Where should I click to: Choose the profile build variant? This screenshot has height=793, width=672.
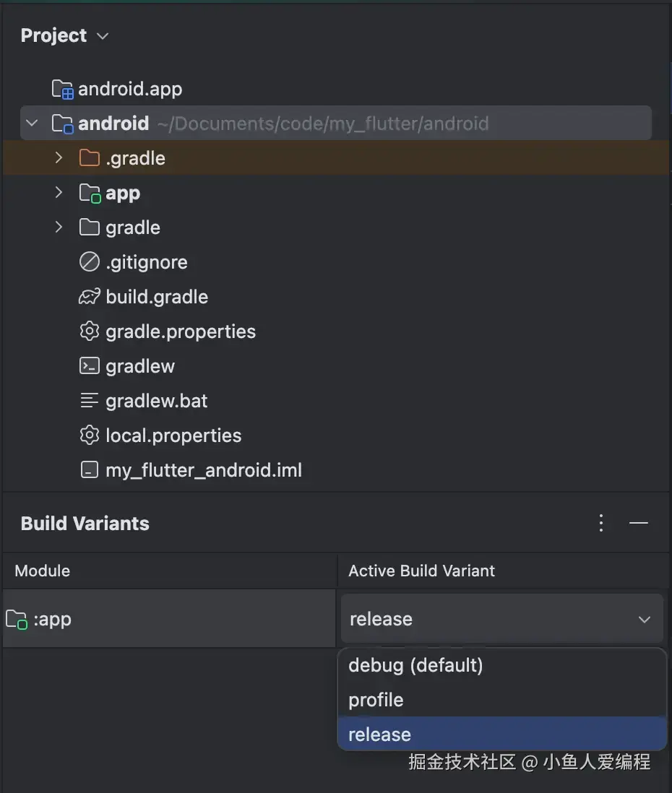[x=376, y=700]
